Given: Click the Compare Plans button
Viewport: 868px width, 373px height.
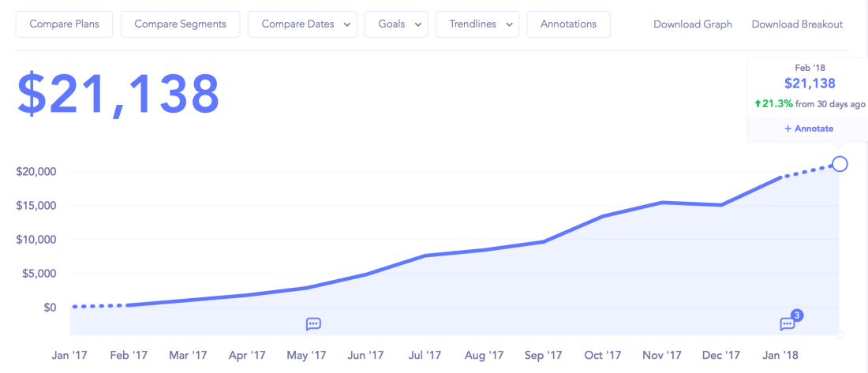Looking at the screenshot, I should tap(64, 24).
